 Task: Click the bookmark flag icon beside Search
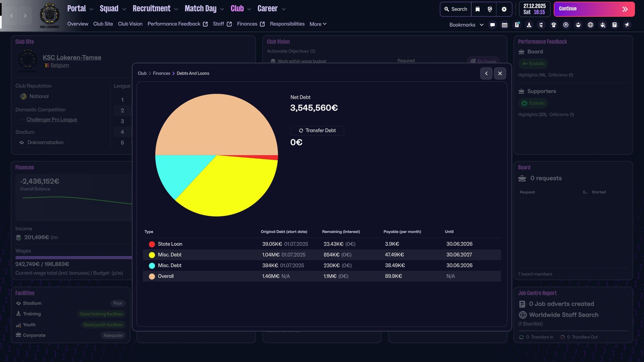click(478, 9)
